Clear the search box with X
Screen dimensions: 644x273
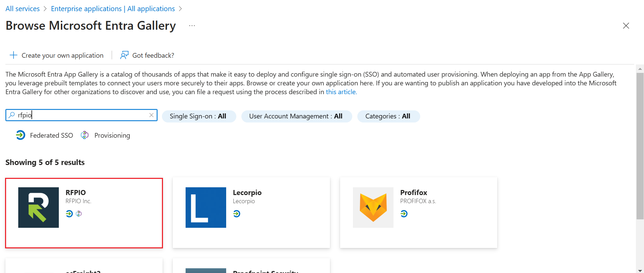tap(151, 115)
